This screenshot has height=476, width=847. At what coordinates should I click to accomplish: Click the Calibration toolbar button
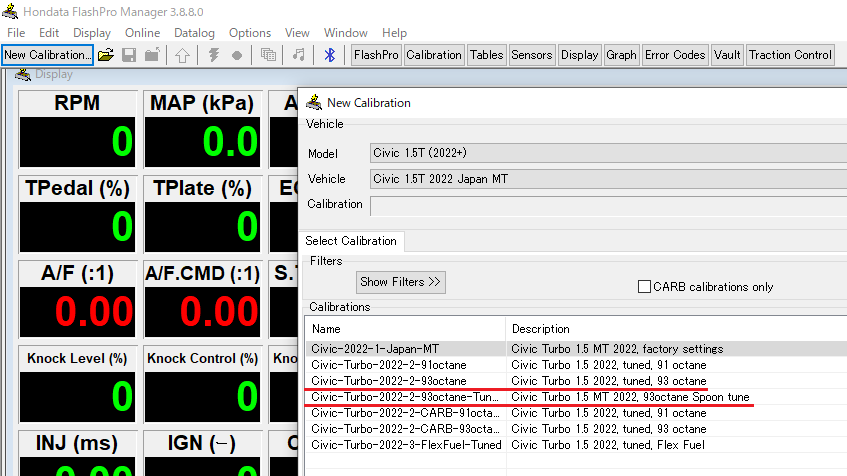coord(434,55)
